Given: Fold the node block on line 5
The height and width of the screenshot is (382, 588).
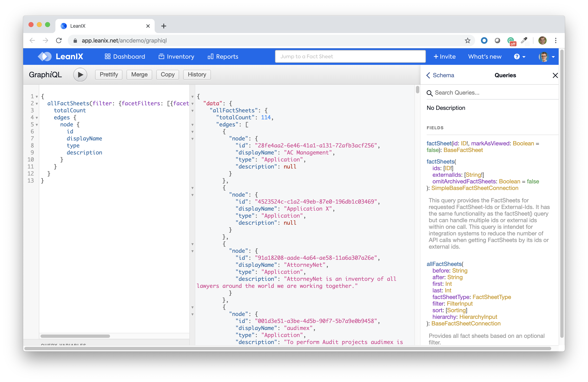Looking at the screenshot, I should click(37, 125).
